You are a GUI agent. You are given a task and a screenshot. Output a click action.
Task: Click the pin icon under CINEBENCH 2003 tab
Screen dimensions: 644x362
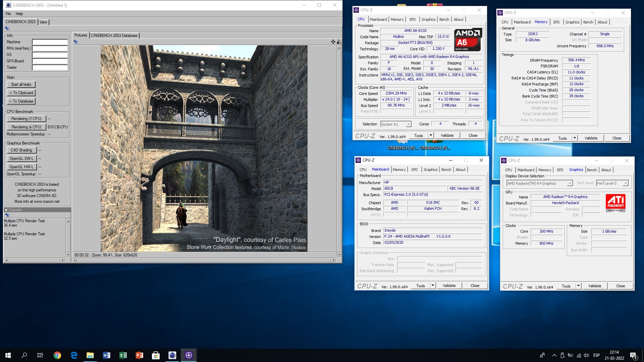pyautogui.click(x=7, y=28)
